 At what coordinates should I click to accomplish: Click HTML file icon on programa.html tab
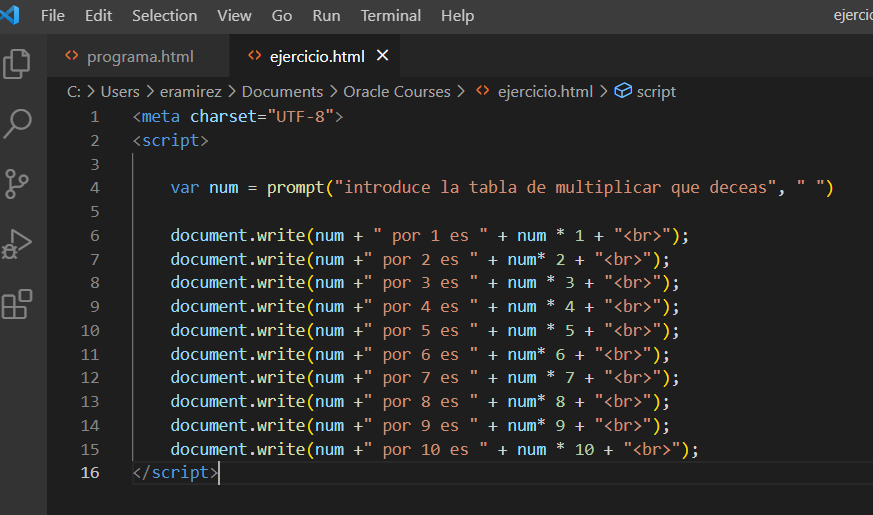pos(72,56)
